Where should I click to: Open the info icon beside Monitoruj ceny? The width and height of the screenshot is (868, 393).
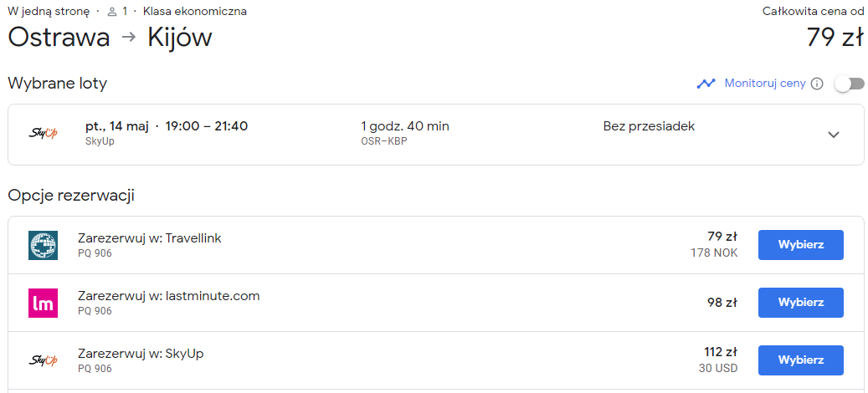click(816, 84)
